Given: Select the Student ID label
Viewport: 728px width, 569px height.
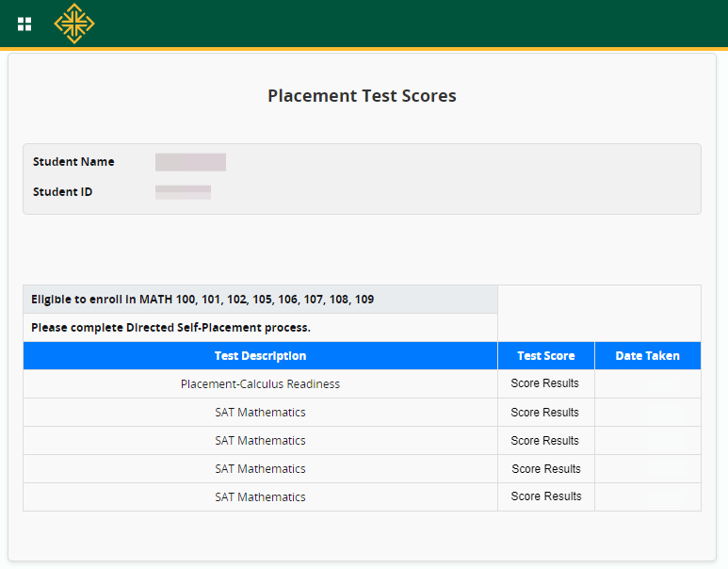Looking at the screenshot, I should [63, 192].
